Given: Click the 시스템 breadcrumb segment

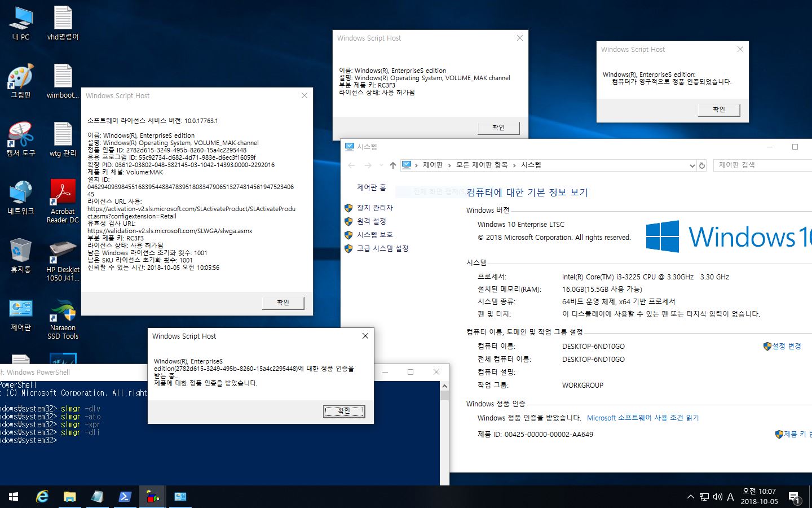Looking at the screenshot, I should [531, 165].
